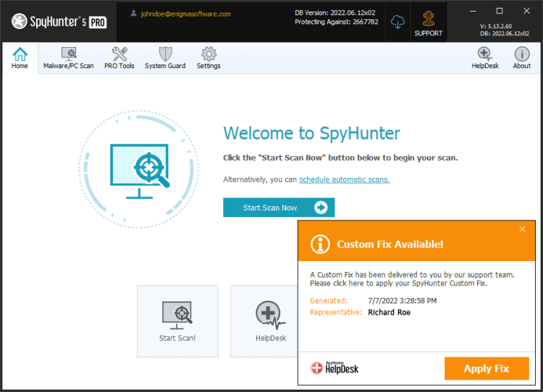Screen dimensions: 543x392
Task: Switch to the PRO Tools tab
Action: pyautogui.click(x=119, y=58)
